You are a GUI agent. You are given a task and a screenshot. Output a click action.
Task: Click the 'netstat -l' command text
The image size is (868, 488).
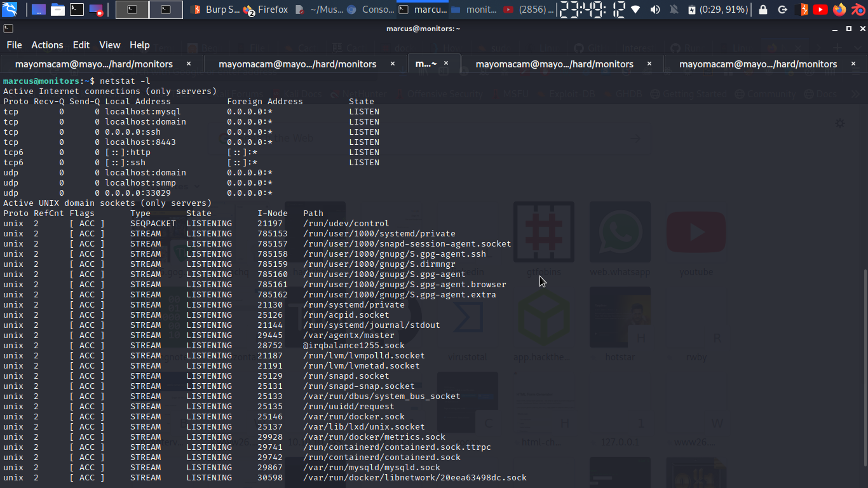click(125, 81)
